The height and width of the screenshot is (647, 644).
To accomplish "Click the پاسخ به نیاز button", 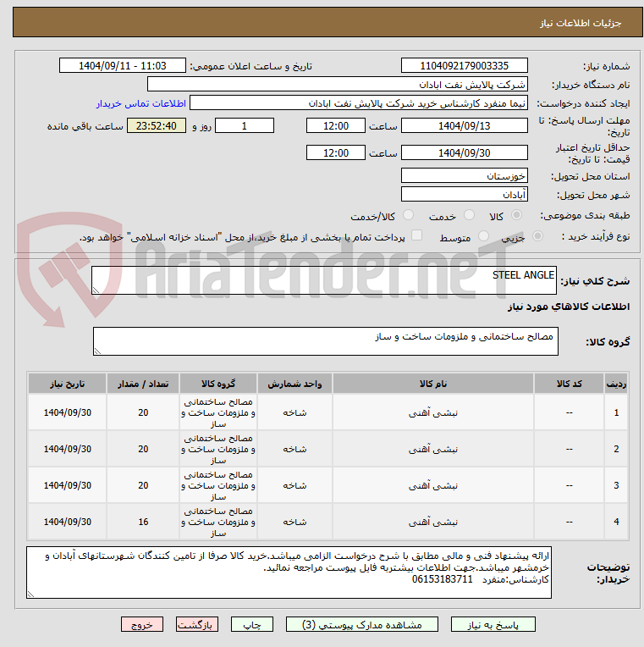I will (x=493, y=624).
